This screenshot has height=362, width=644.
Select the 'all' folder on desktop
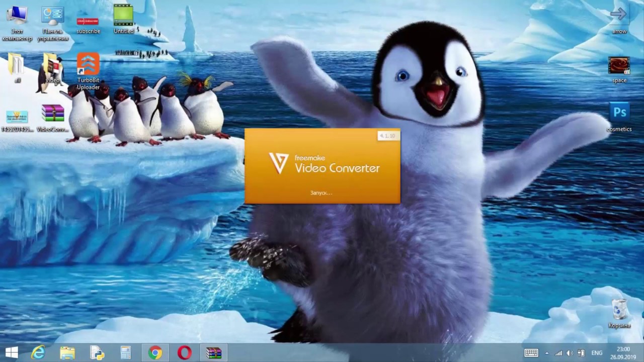(x=17, y=67)
